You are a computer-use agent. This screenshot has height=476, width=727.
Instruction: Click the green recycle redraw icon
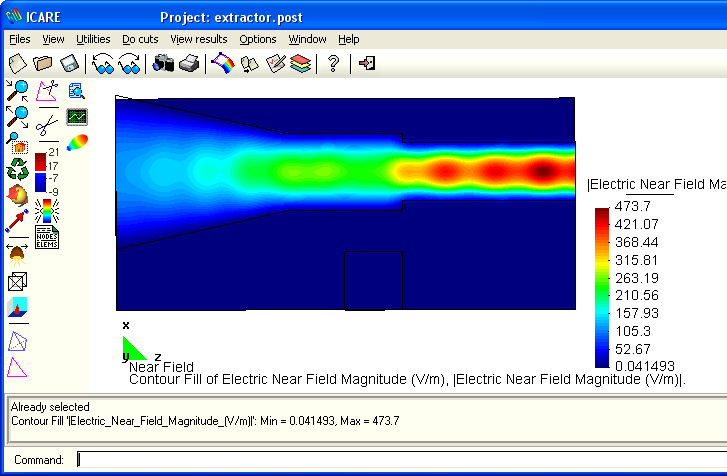pyautogui.click(x=17, y=169)
